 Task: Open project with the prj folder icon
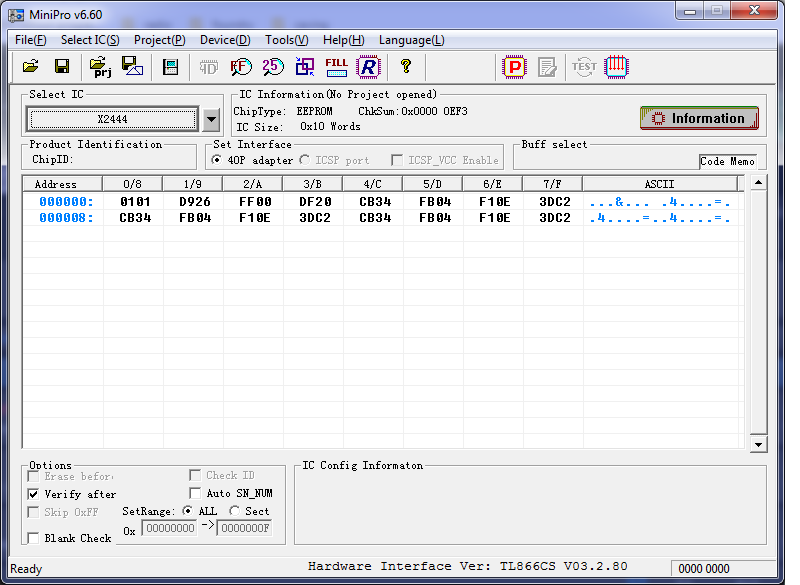pos(100,66)
